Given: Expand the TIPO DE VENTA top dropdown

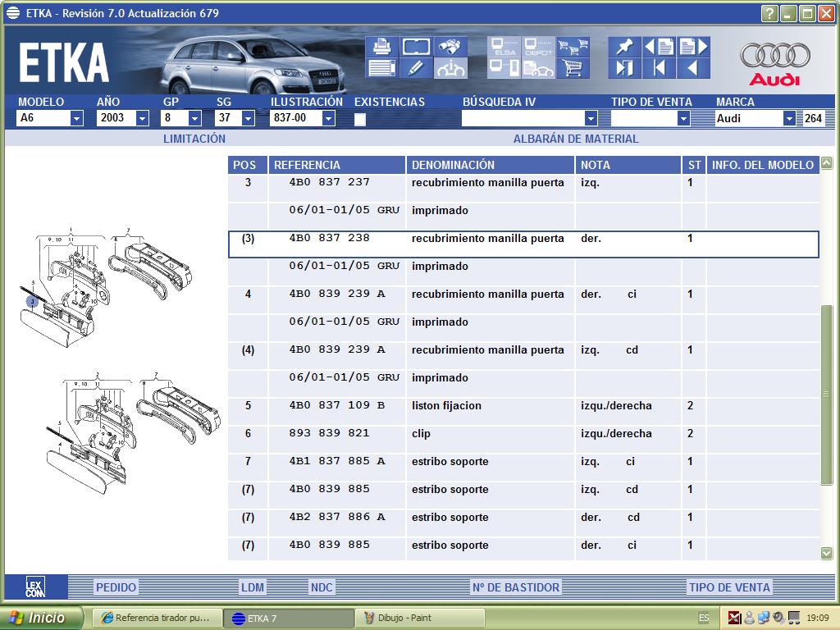Looking at the screenshot, I should click(x=683, y=118).
